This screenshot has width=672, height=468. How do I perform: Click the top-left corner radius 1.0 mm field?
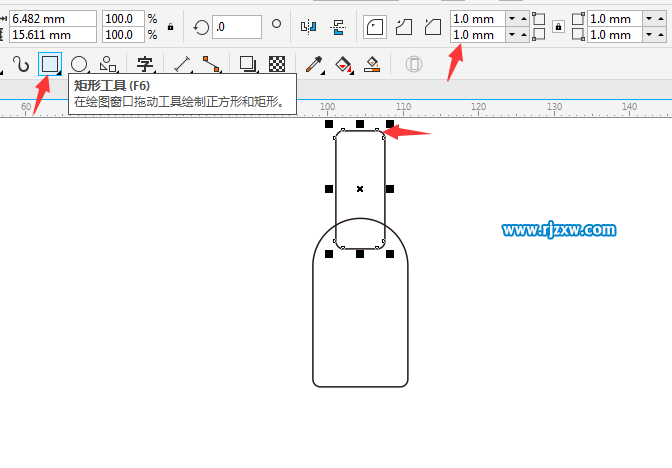478,19
